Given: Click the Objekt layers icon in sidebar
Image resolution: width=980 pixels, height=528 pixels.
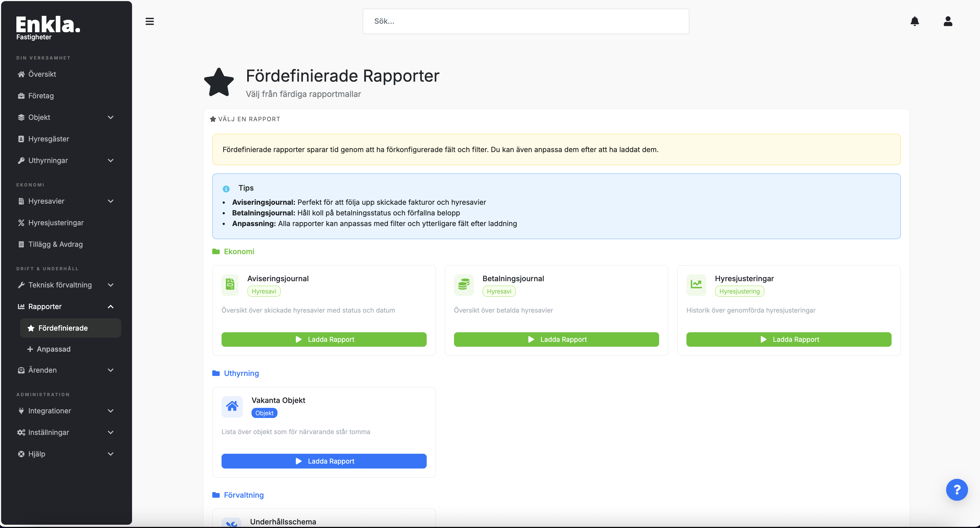Looking at the screenshot, I should coord(21,117).
